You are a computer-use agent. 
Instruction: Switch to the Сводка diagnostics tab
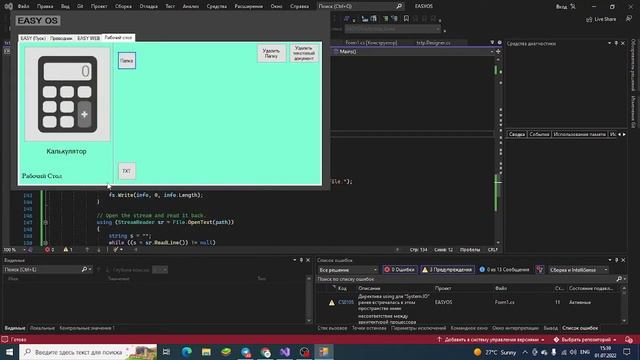pyautogui.click(x=517, y=134)
